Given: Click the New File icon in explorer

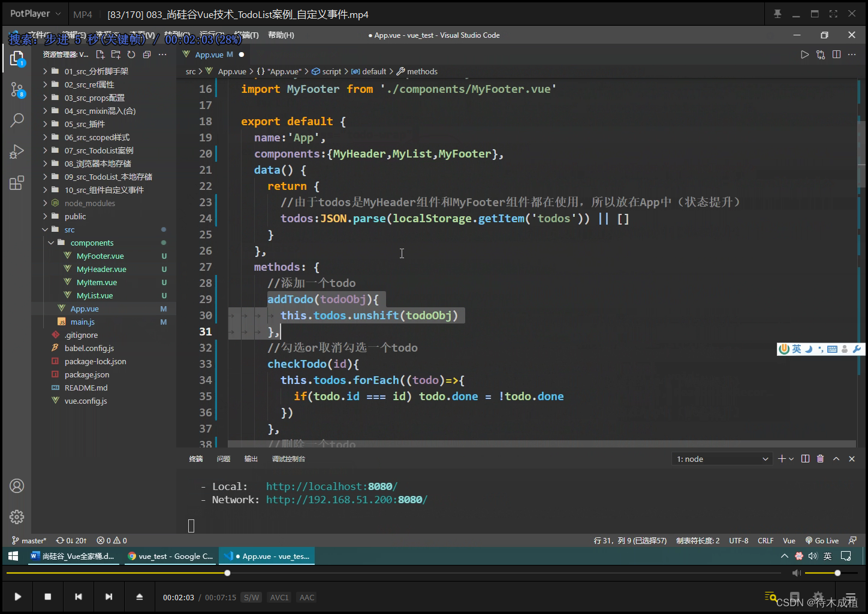Looking at the screenshot, I should pyautogui.click(x=100, y=55).
